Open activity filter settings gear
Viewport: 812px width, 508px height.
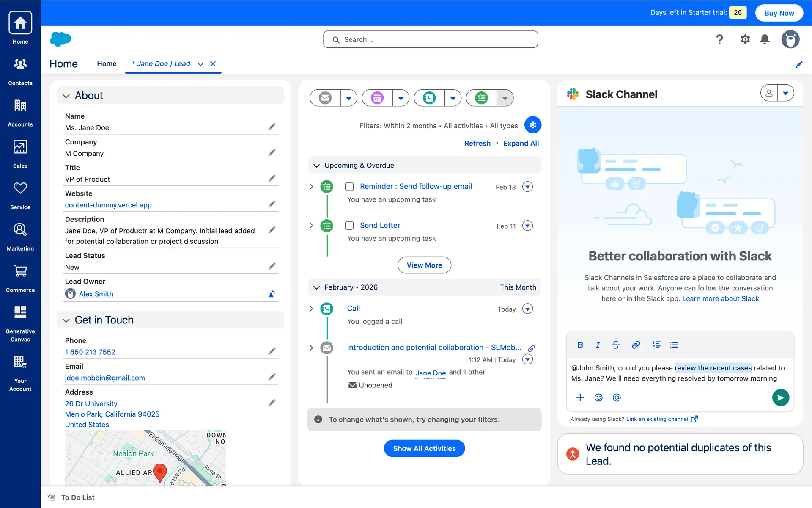pos(532,125)
